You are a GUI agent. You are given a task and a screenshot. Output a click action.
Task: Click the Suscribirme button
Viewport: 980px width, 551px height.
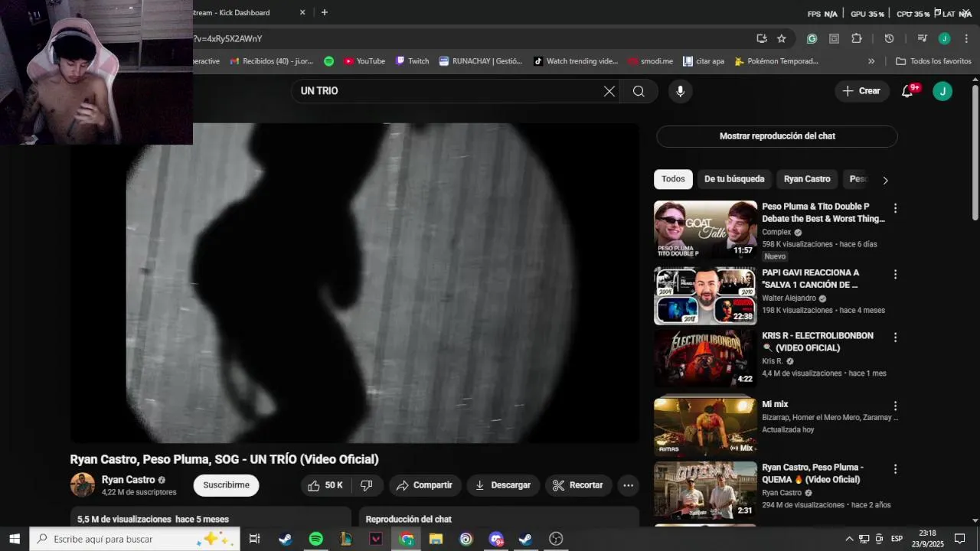(x=226, y=485)
